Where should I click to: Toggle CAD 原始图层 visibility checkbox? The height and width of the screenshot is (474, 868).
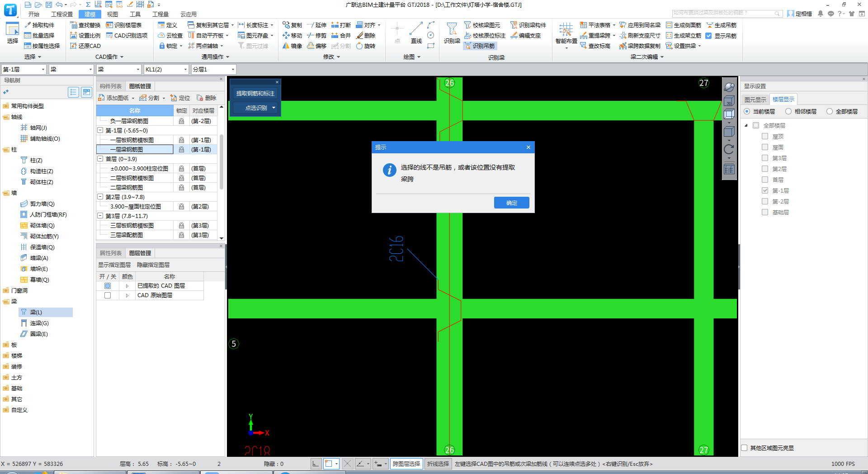click(x=108, y=295)
